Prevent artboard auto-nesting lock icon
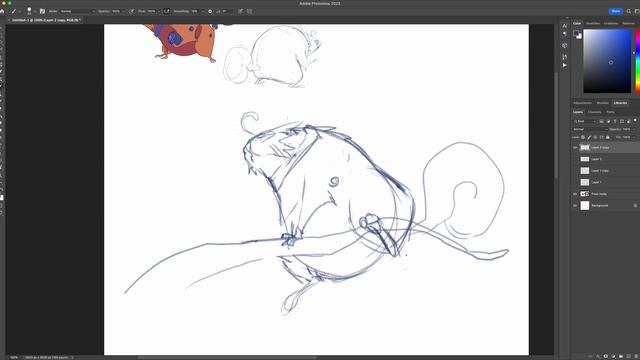Screen dimensions: 640x360 click(x=601, y=137)
